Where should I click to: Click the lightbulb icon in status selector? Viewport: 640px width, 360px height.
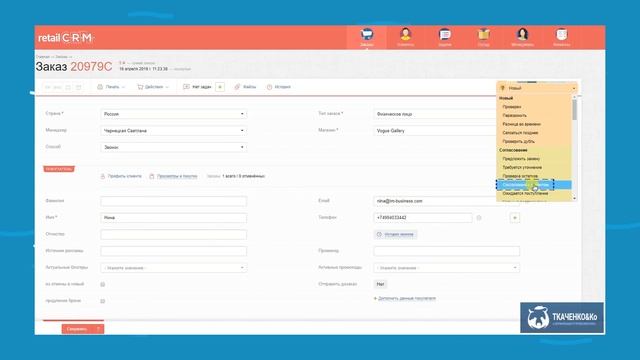coord(503,88)
